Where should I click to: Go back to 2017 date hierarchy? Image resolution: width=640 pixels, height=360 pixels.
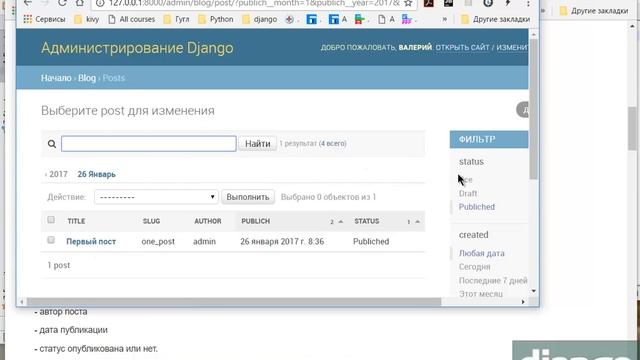click(56, 174)
